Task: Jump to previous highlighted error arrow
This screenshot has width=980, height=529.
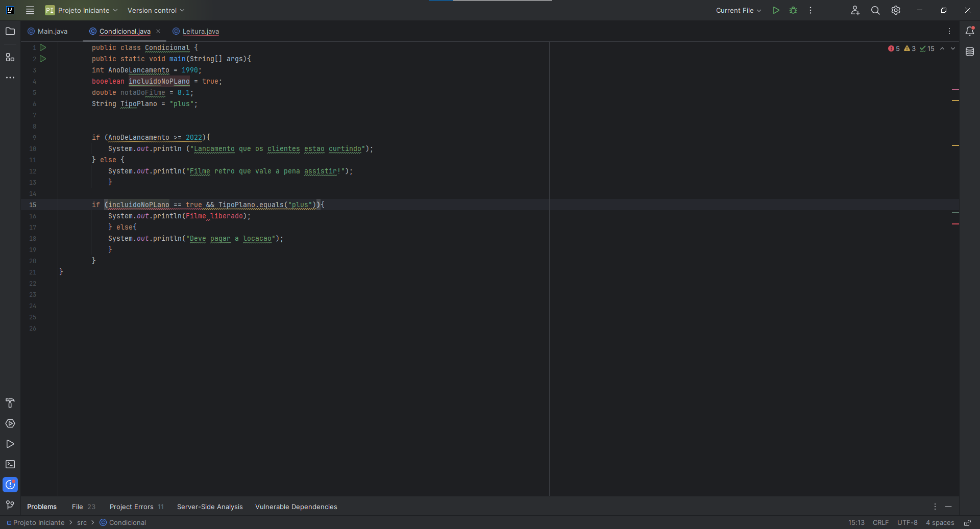Action: click(942, 48)
